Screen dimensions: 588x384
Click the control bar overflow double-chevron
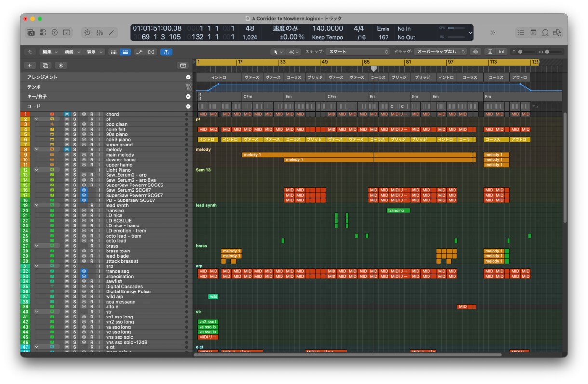click(493, 33)
